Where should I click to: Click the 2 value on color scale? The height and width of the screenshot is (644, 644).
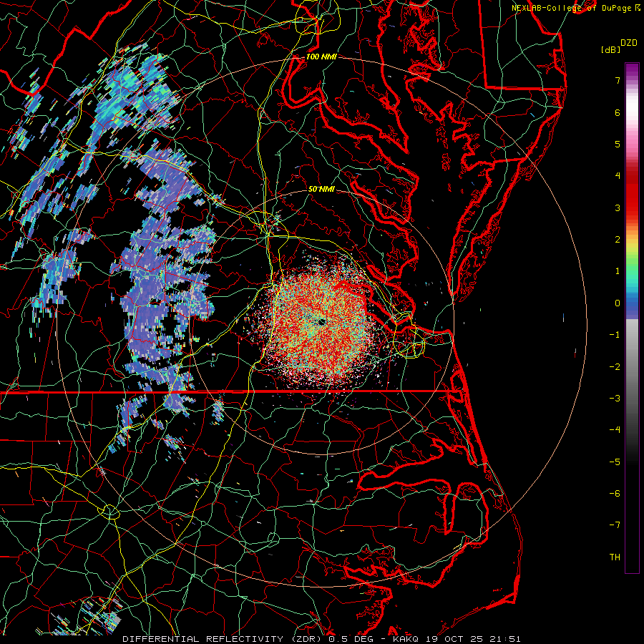[618, 240]
